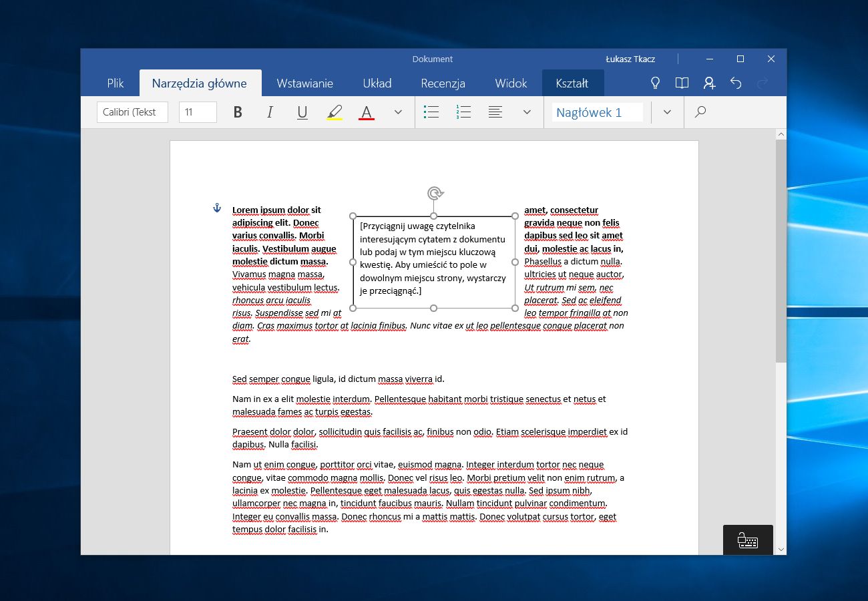Select the Nagłówek 1 style

597,112
